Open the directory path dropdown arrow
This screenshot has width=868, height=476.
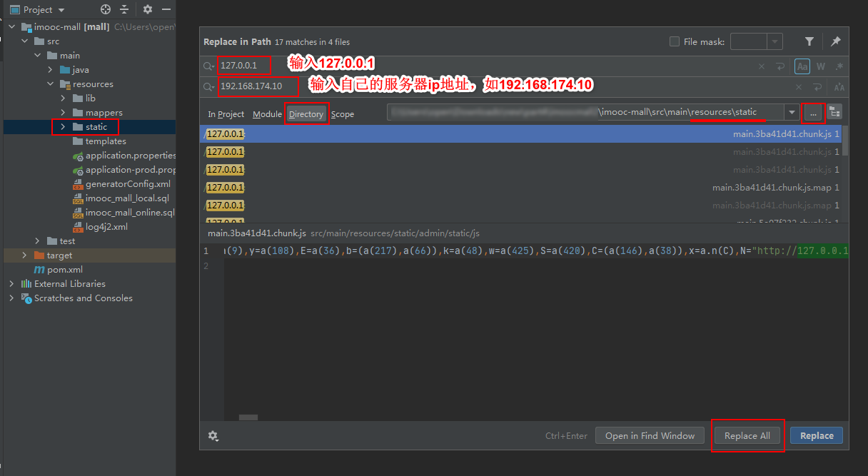tap(792, 113)
